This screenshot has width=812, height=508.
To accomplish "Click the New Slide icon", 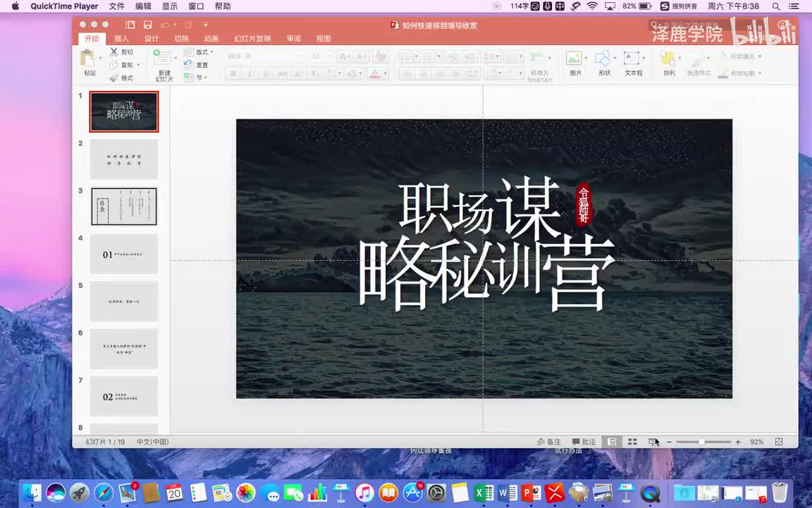I will [161, 57].
